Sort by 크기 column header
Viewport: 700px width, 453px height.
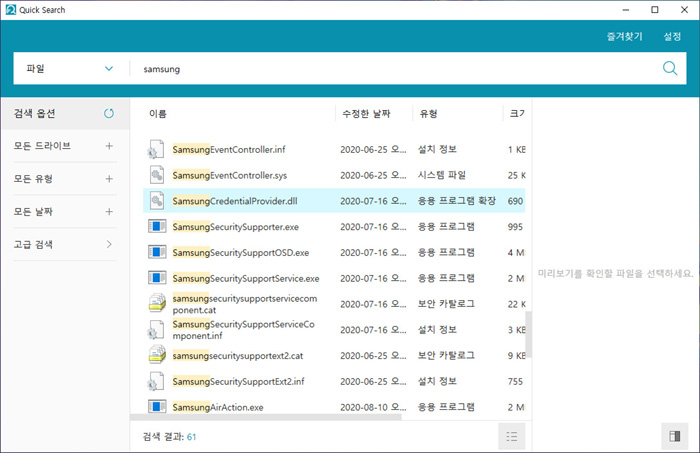coord(517,114)
